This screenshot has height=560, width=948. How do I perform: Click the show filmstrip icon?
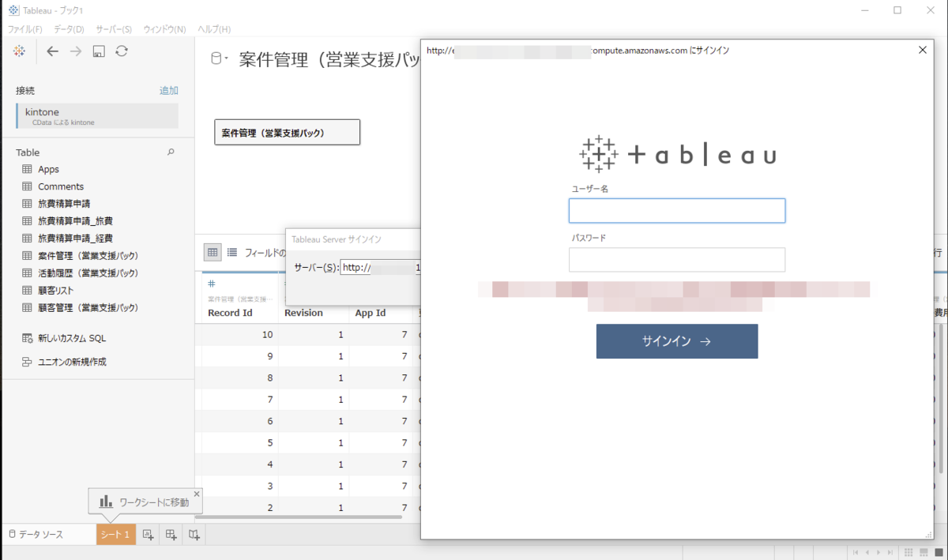tap(923, 552)
